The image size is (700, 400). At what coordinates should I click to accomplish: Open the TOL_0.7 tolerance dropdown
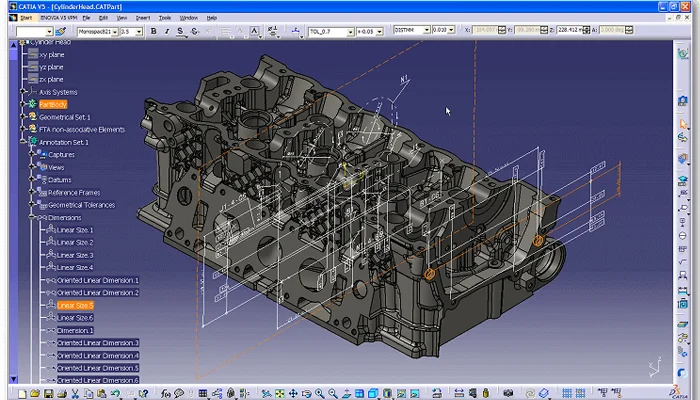350,31
